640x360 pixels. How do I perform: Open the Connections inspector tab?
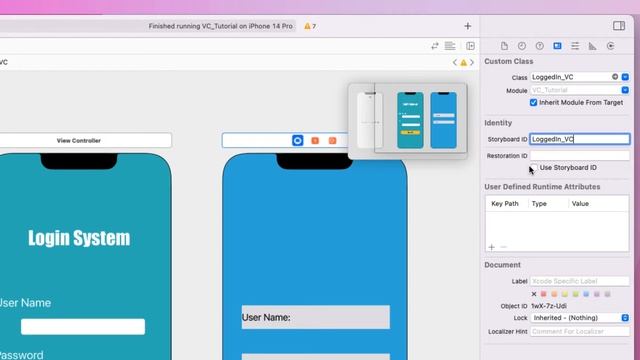tap(611, 46)
